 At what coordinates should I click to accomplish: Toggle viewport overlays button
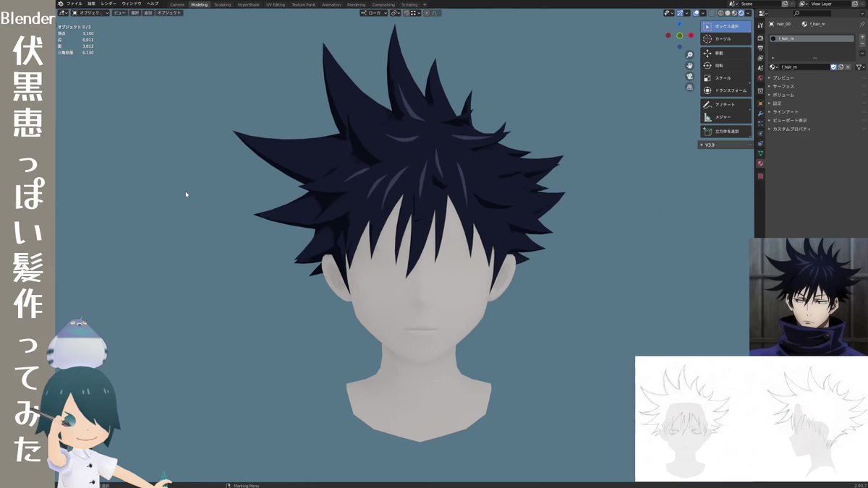(696, 13)
